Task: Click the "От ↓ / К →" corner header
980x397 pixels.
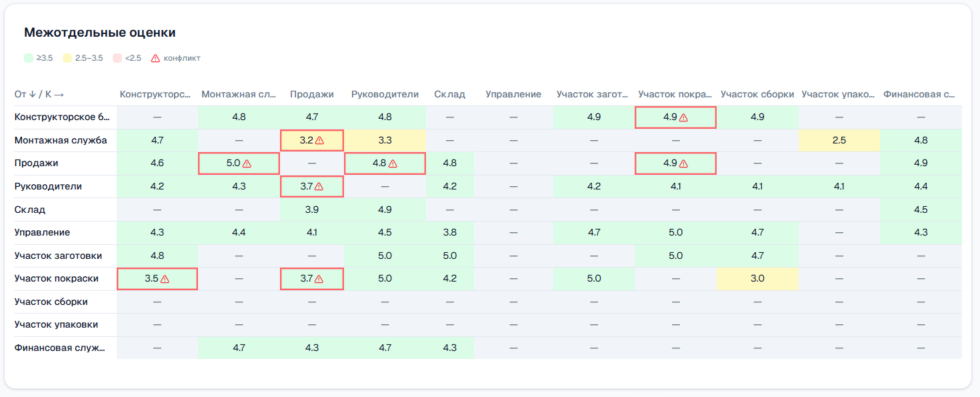Action: pyautogui.click(x=39, y=94)
